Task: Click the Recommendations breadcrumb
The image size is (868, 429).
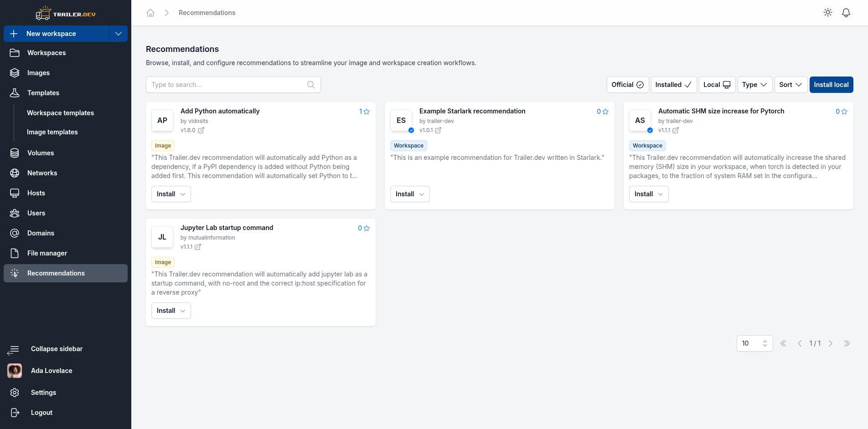Action: click(207, 13)
